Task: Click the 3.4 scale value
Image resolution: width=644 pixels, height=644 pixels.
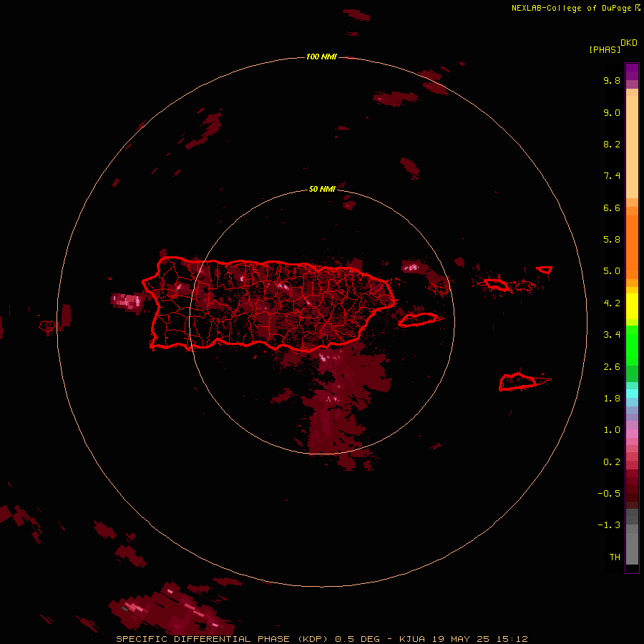Action: point(612,335)
